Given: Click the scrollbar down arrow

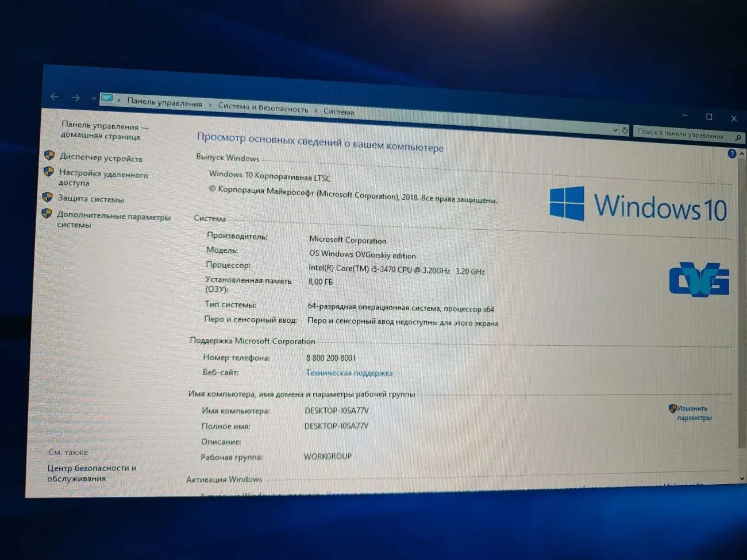Looking at the screenshot, I should (x=742, y=478).
